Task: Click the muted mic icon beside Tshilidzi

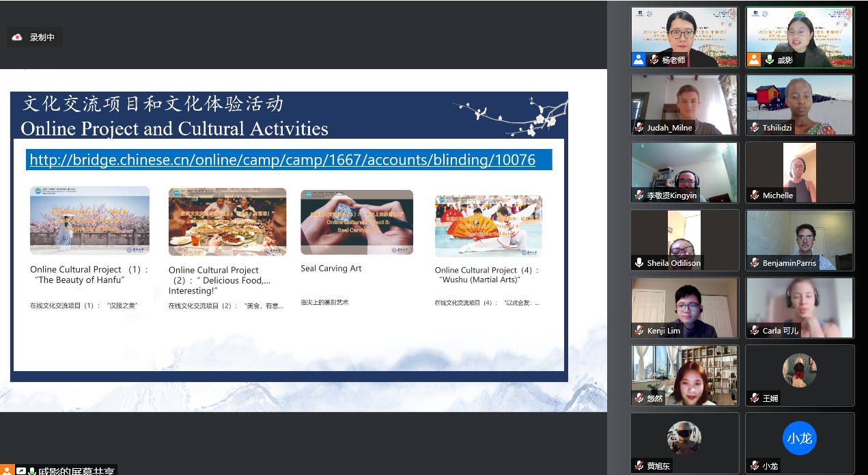Action: point(755,128)
